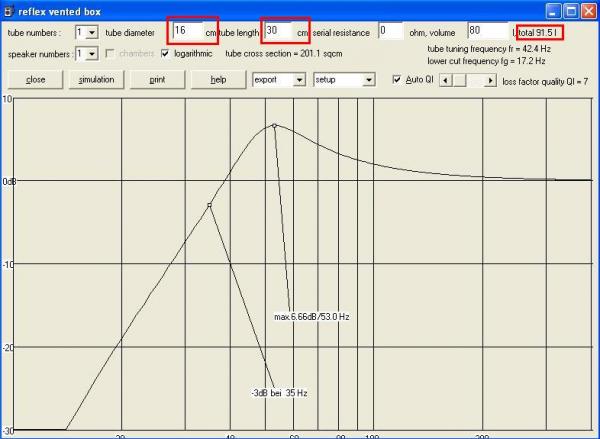Click the left arrow of the Ql slider
This screenshot has width=600, height=439.
pyautogui.click(x=446, y=79)
